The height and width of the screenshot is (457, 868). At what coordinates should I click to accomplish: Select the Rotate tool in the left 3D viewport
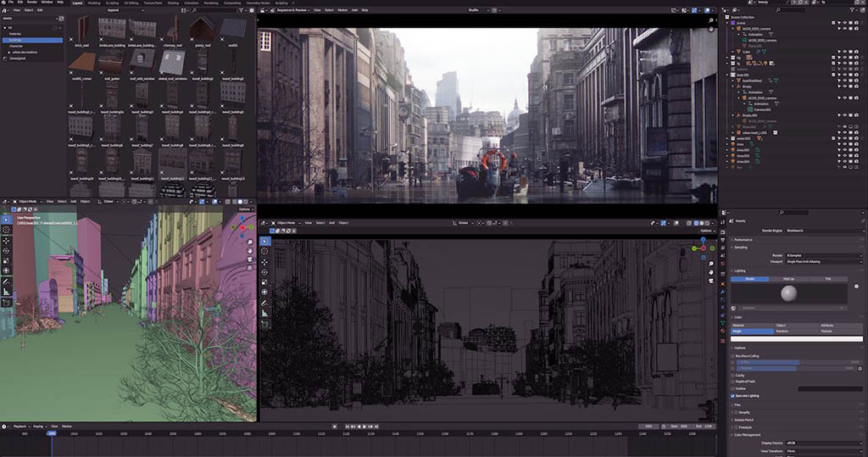click(x=6, y=250)
